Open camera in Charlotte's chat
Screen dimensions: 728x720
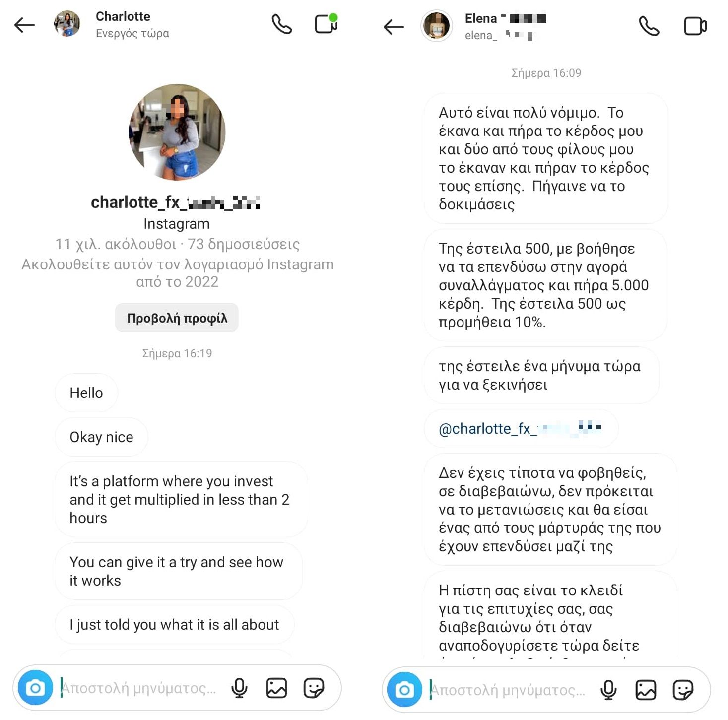pos(35,688)
